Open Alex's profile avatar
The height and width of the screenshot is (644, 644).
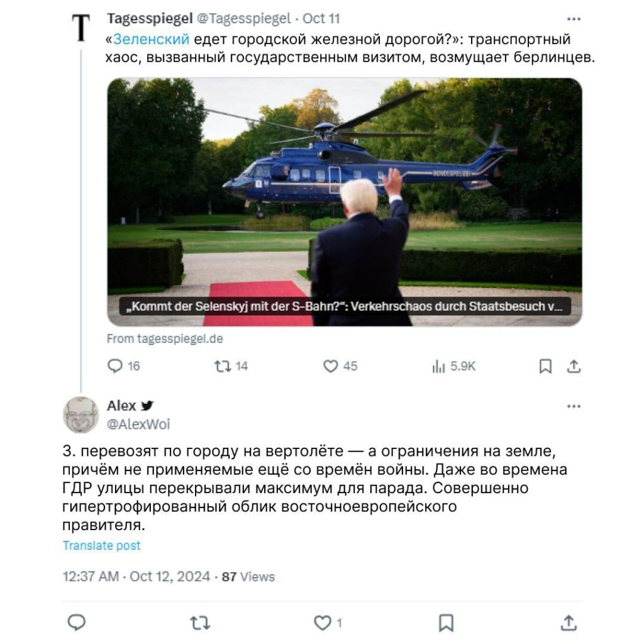(x=80, y=415)
